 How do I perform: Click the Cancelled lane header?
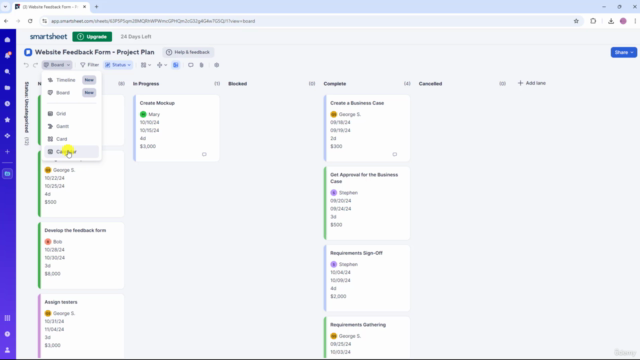pos(430,84)
